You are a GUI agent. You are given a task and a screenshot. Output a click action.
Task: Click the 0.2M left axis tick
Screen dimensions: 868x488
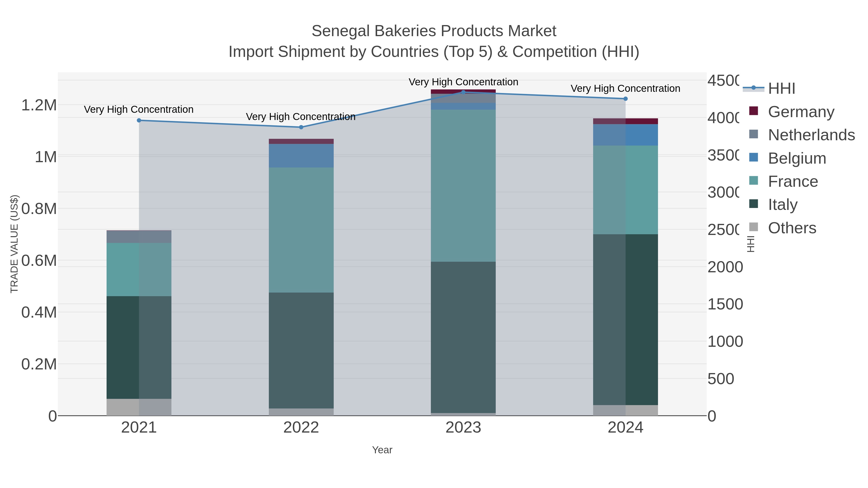point(39,364)
